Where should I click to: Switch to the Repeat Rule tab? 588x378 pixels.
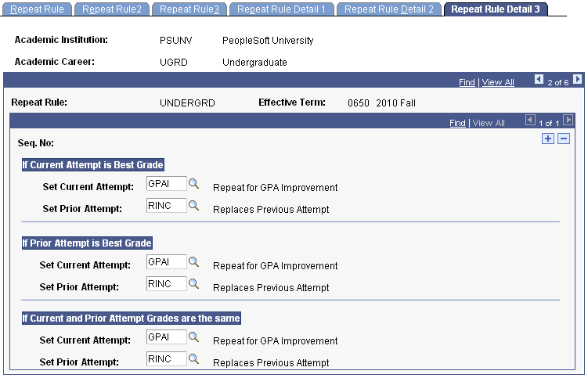[x=37, y=9]
